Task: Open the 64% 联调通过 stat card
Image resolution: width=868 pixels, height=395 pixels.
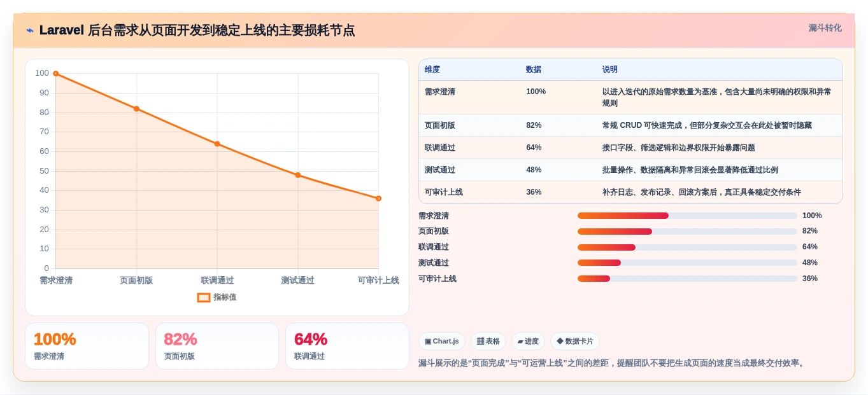Action: pyautogui.click(x=347, y=346)
